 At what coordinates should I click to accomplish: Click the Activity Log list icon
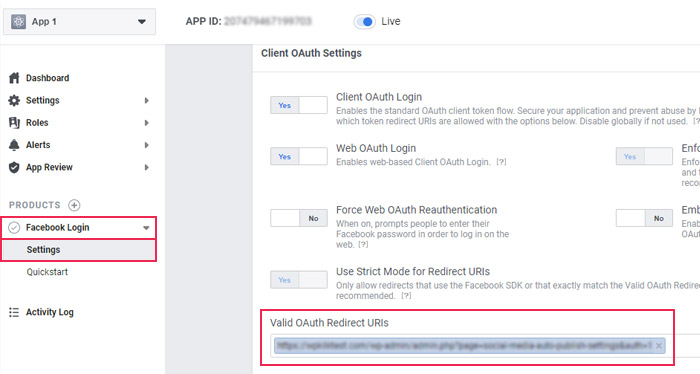[14, 312]
